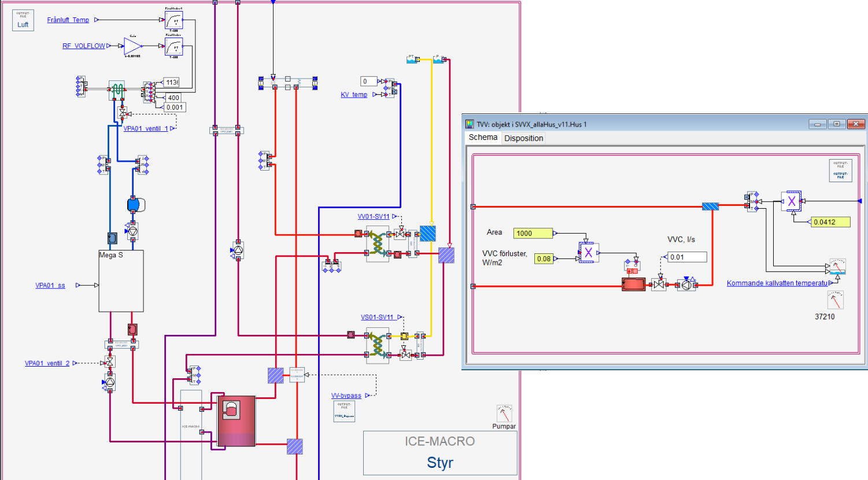Follow the RF_VOLFLOW link

[x=84, y=46]
